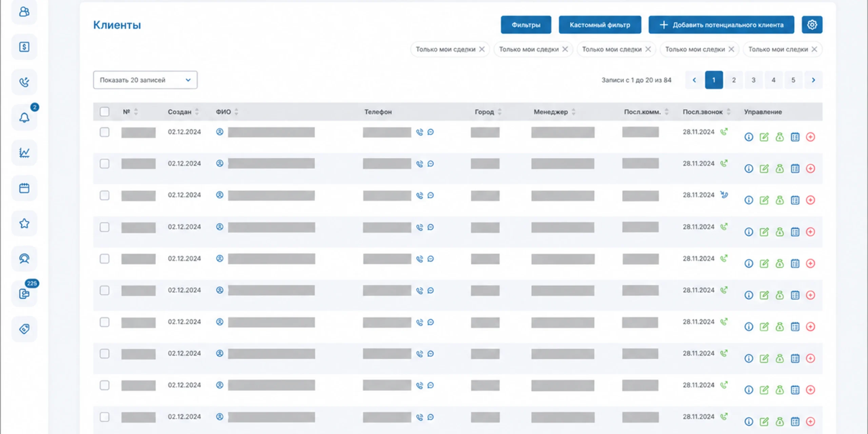Click the profile icon beside first row's name

tap(220, 132)
